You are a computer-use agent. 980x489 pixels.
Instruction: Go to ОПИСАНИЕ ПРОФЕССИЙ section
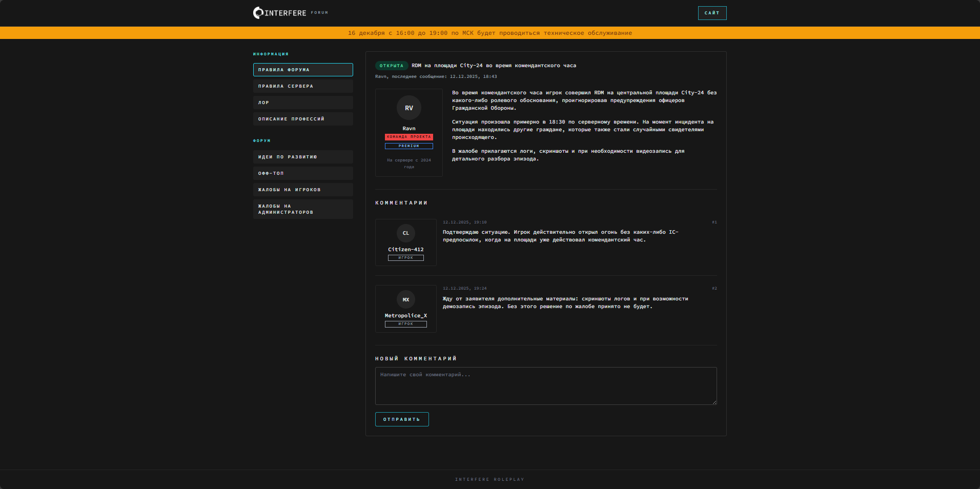303,119
